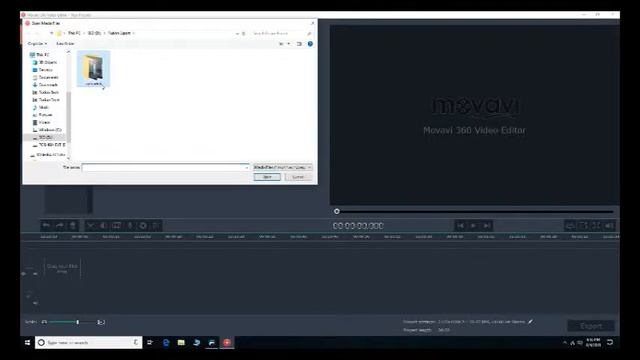Click the folder search box in dialog
This screenshot has height=360, width=640.
pos(282,33)
